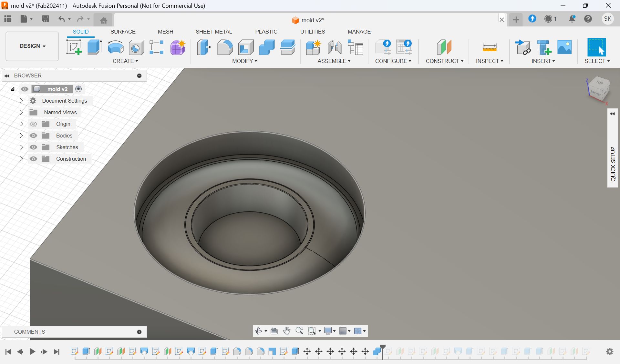Open the Display Settings dropdown

(330, 331)
